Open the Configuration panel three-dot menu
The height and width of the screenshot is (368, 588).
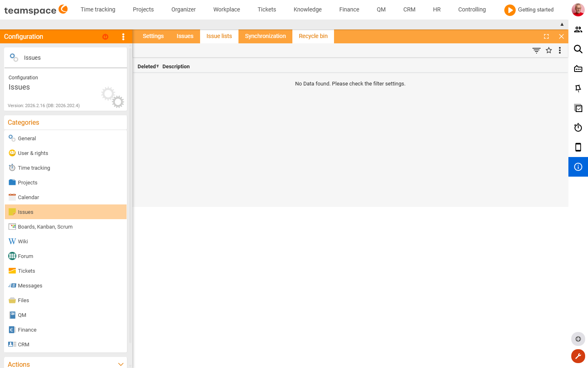pos(123,37)
